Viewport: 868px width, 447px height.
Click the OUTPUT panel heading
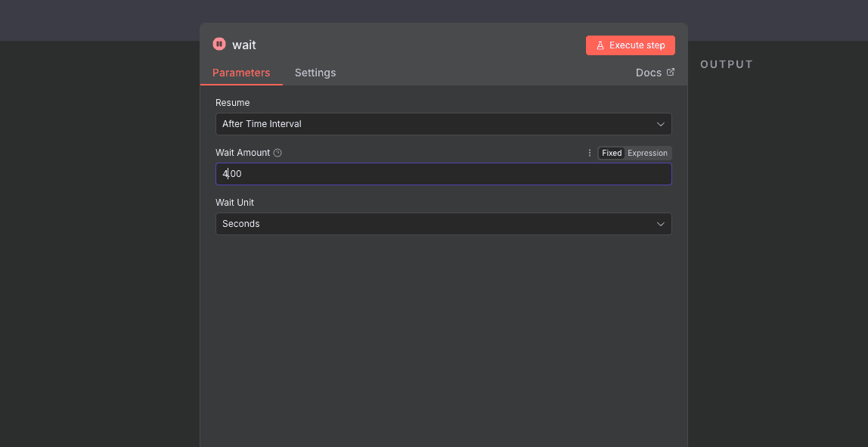tap(727, 64)
